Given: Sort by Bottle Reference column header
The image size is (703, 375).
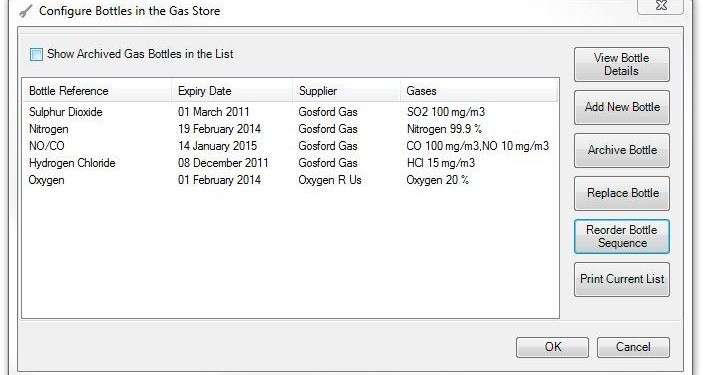Looking at the screenshot, I should (x=97, y=91).
